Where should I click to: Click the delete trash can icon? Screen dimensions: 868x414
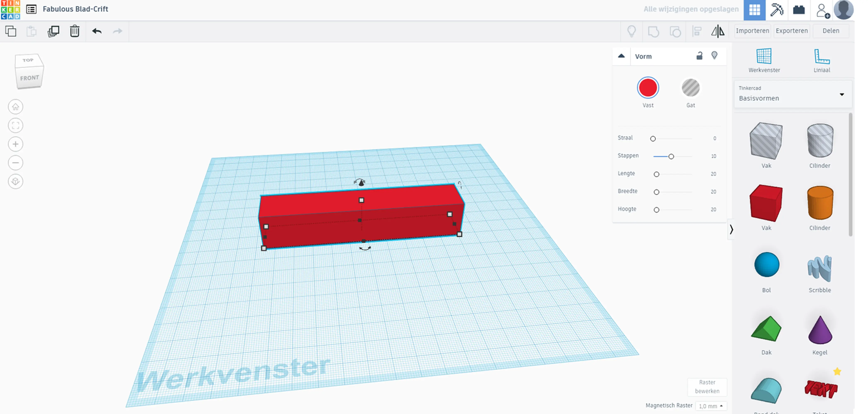pyautogui.click(x=74, y=31)
